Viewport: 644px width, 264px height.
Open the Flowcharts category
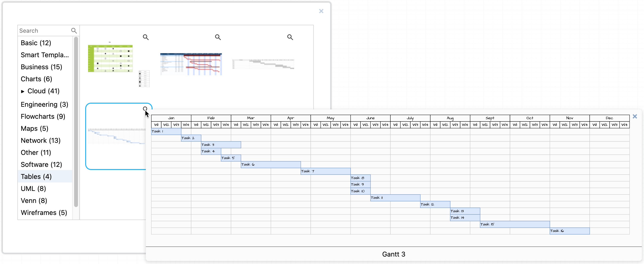(43, 116)
